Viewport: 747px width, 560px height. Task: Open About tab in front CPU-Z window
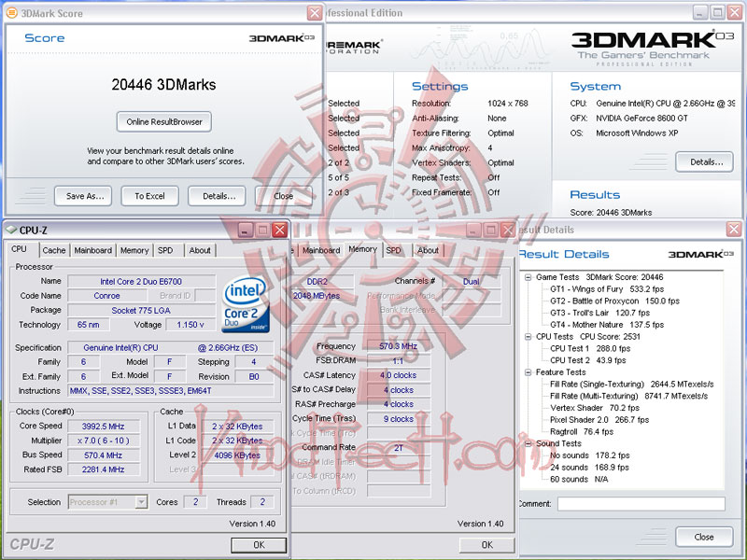[200, 250]
